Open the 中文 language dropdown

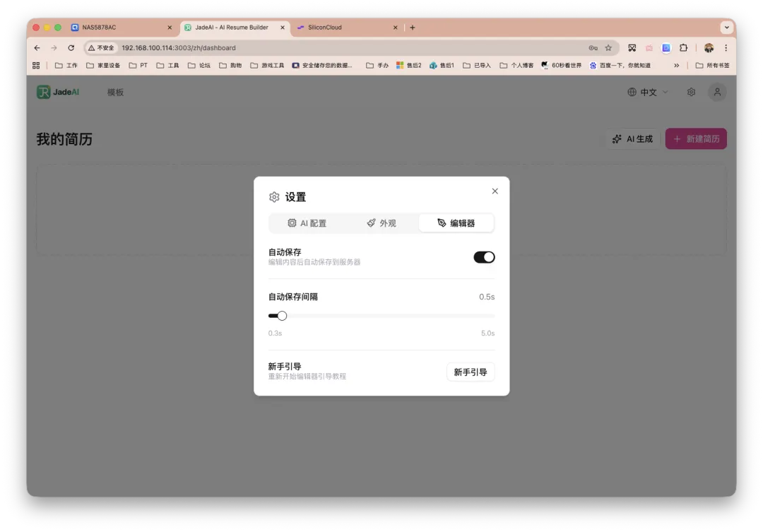tap(648, 92)
